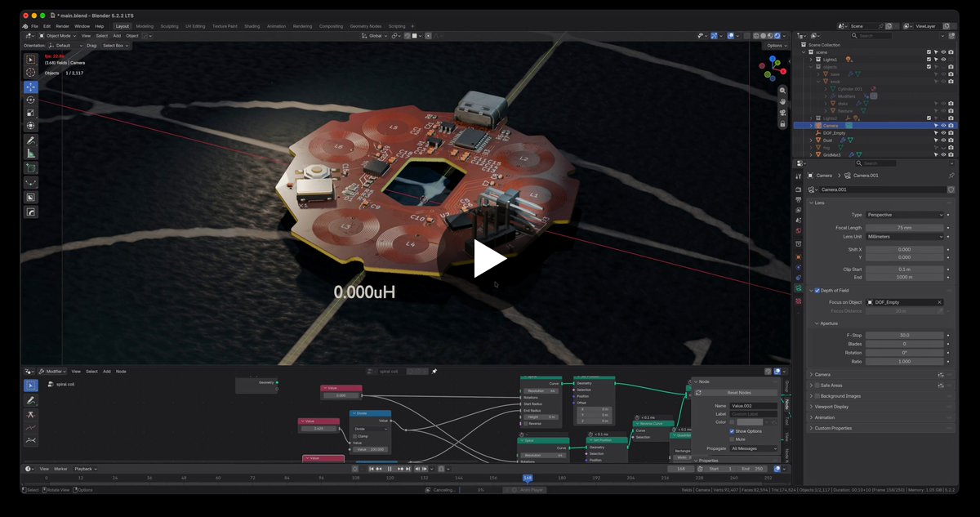Activate the Scale tool
The width and height of the screenshot is (980, 517).
(x=31, y=113)
